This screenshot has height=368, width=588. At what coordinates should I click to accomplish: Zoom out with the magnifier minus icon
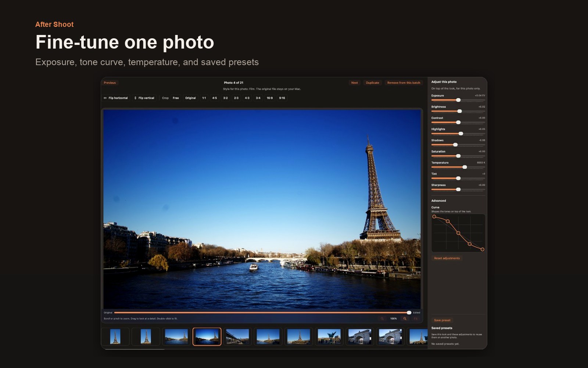pos(382,319)
